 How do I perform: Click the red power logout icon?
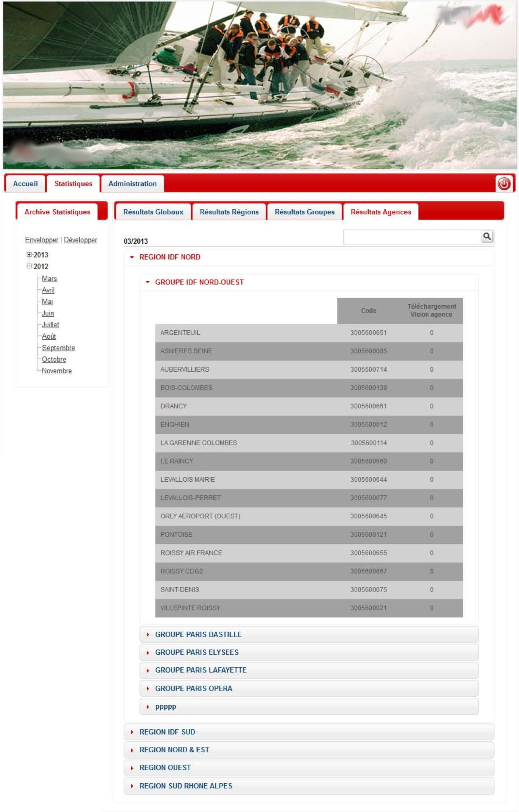click(x=504, y=184)
